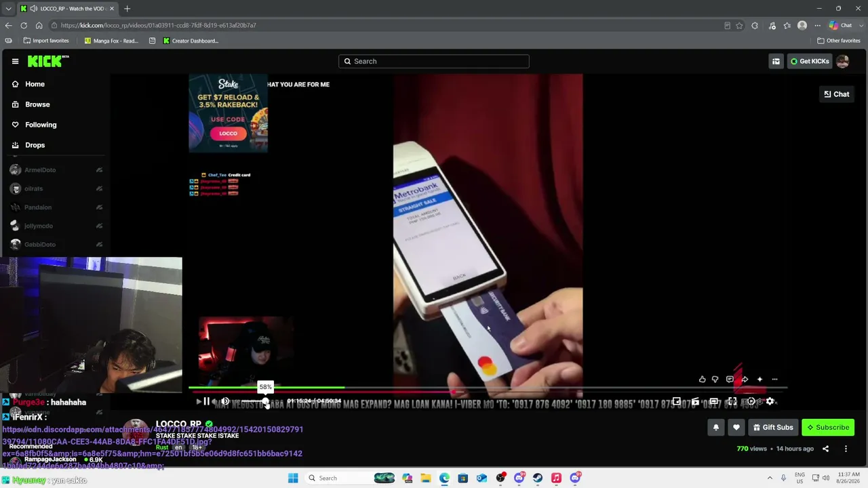Open File Explorer from the taskbar

tap(426, 478)
